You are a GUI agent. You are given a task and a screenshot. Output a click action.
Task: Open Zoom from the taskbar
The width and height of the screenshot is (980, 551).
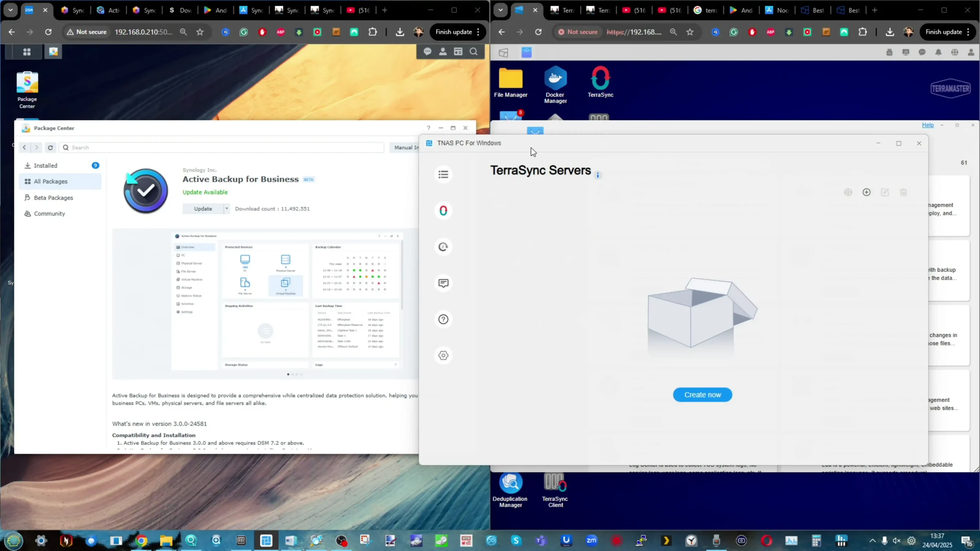(x=591, y=541)
